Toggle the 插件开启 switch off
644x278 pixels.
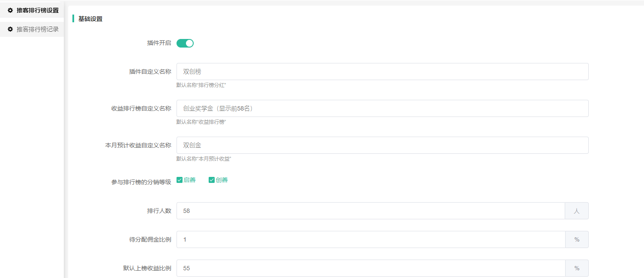click(x=185, y=43)
